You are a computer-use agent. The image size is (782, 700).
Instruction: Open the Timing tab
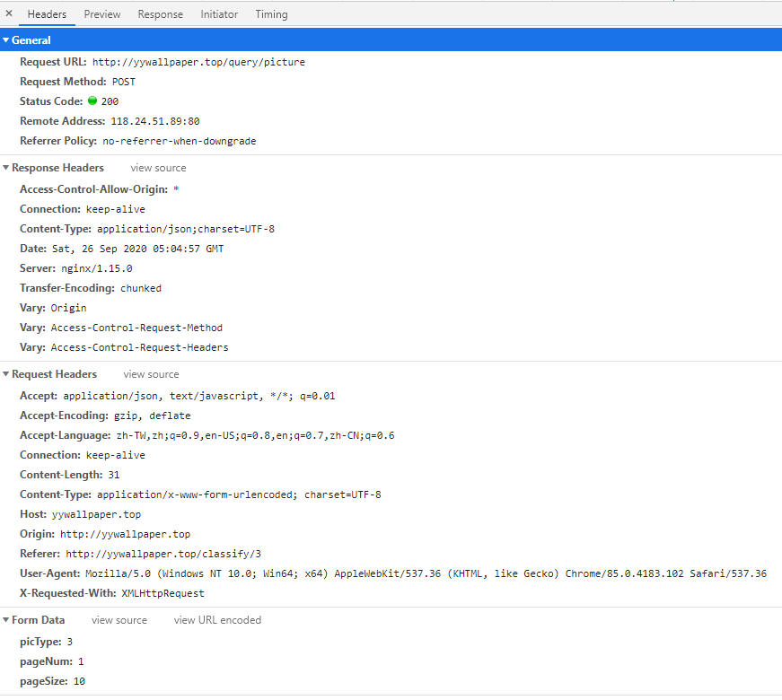point(271,14)
